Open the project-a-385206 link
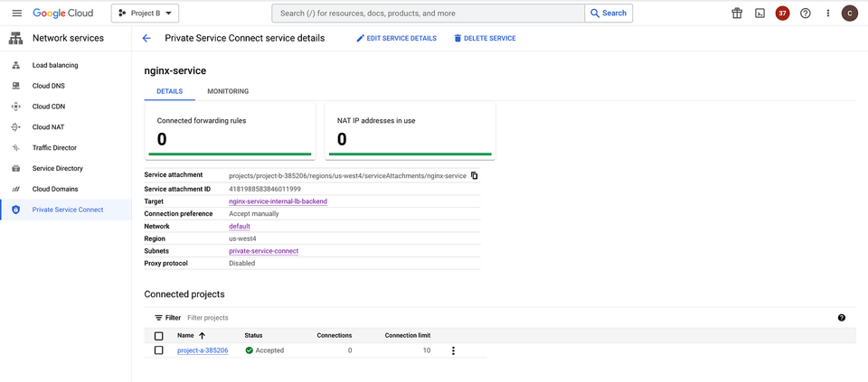This screenshot has height=382, width=868. tap(203, 350)
